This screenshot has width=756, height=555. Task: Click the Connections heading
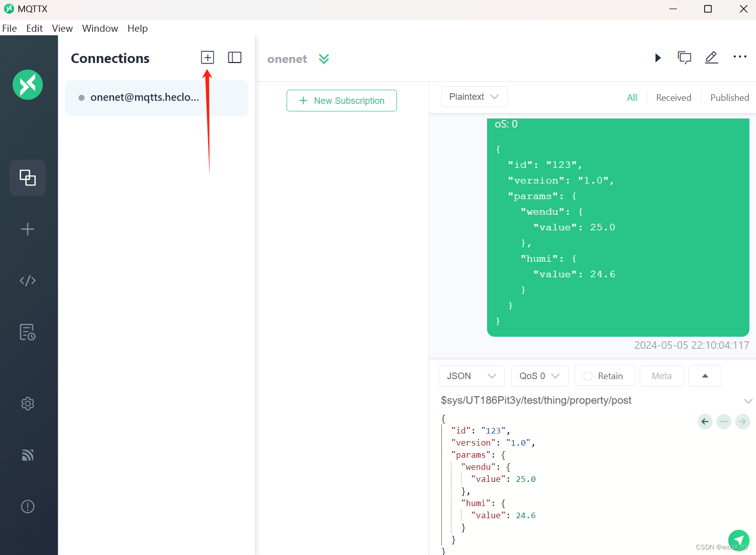coord(110,58)
